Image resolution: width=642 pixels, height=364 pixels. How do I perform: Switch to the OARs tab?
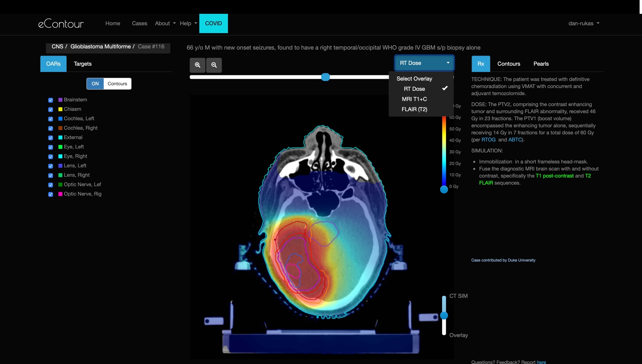point(53,64)
